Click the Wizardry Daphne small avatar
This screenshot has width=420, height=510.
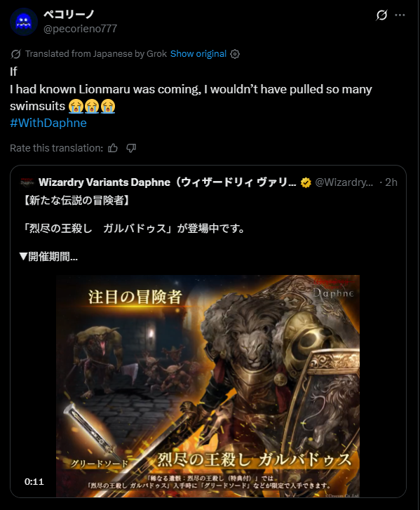[x=27, y=182]
